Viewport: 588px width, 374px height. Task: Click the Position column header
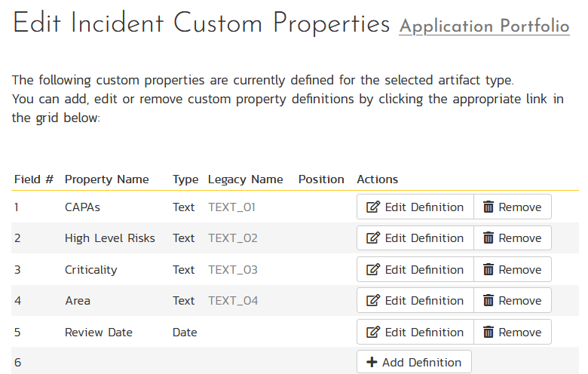pos(321,179)
